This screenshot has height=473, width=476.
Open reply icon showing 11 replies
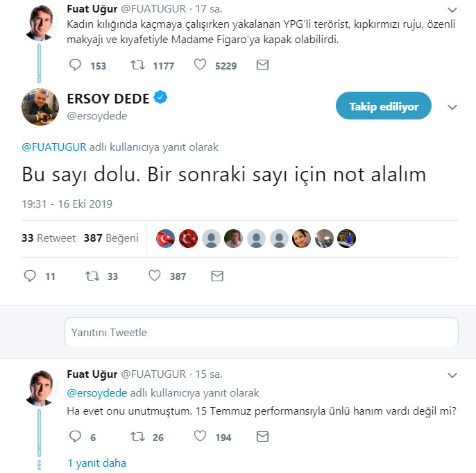point(30,276)
